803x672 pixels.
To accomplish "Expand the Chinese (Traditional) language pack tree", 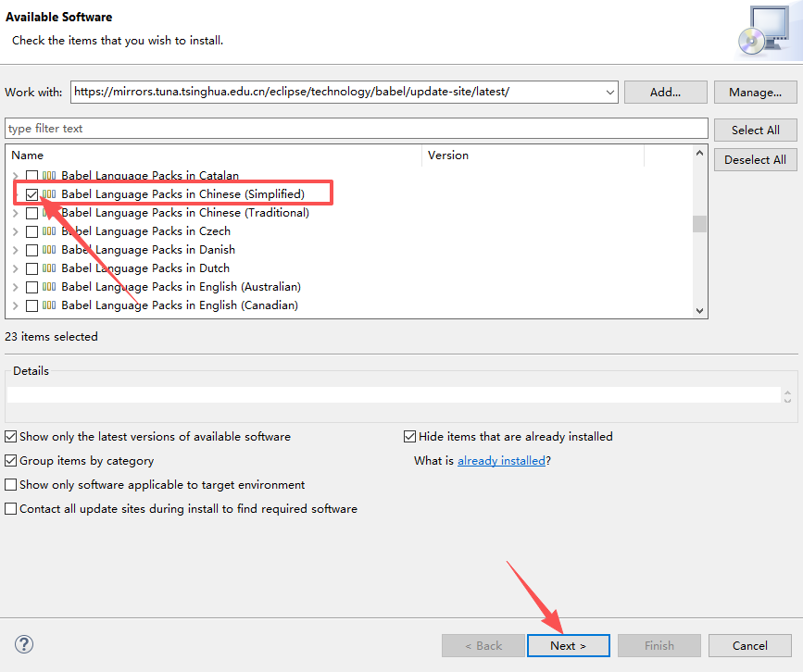I will point(16,213).
